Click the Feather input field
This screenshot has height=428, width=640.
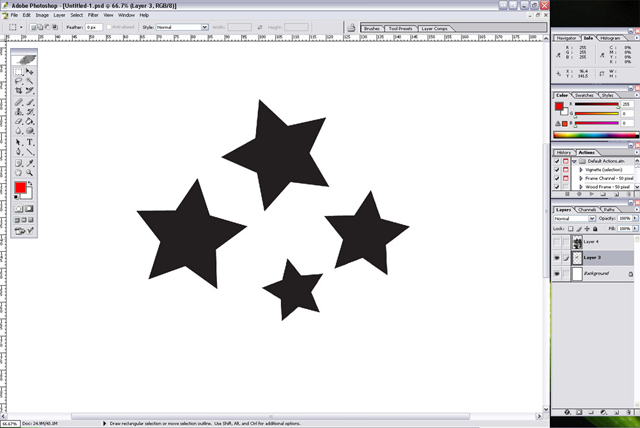coord(93,27)
